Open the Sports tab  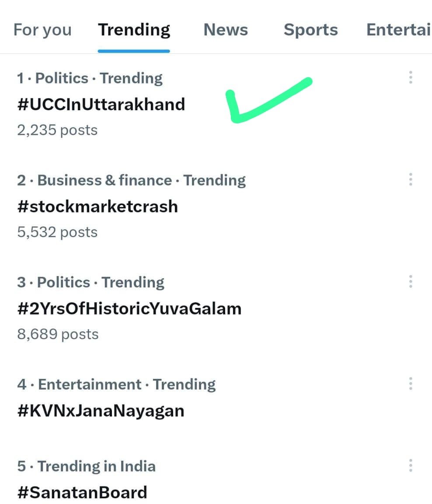pyautogui.click(x=310, y=30)
